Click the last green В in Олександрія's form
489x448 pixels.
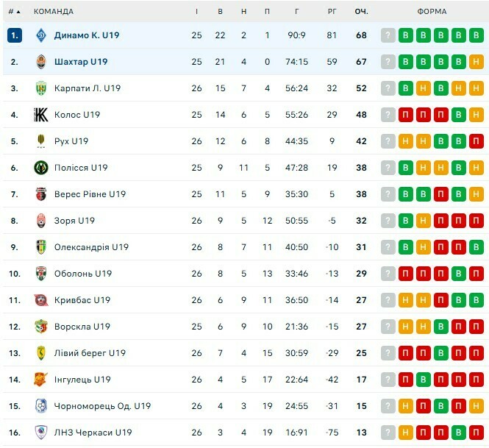(x=476, y=247)
